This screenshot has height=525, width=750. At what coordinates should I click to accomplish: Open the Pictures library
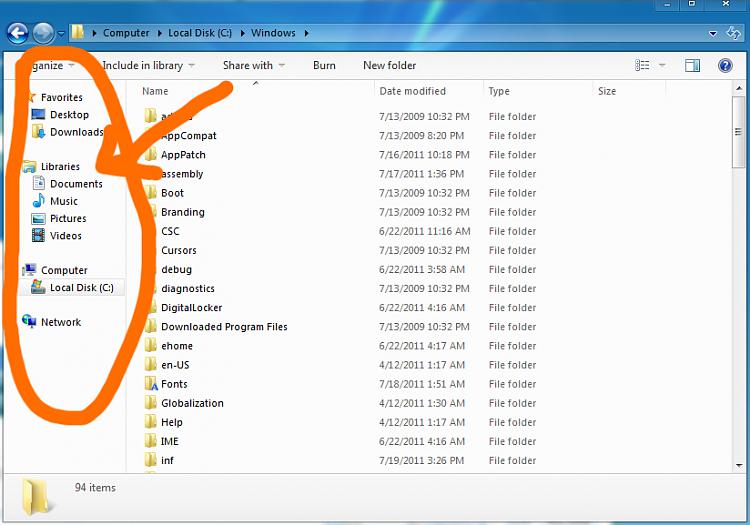(68, 219)
